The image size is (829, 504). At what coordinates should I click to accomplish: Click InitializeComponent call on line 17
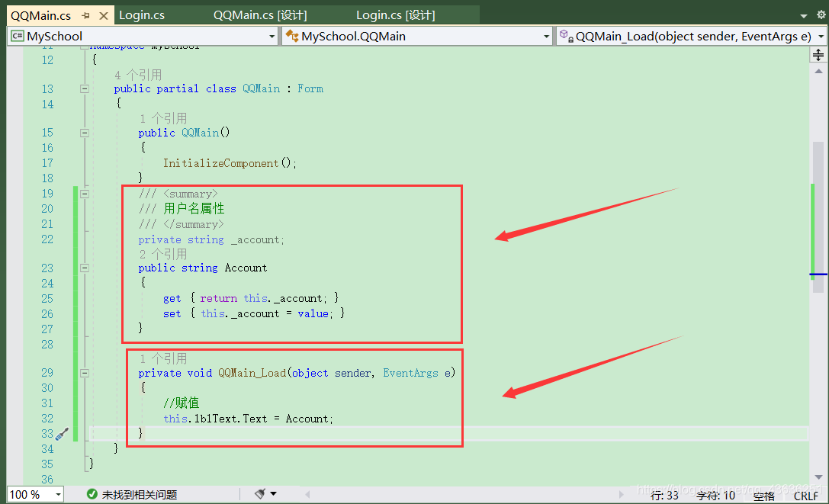click(221, 163)
